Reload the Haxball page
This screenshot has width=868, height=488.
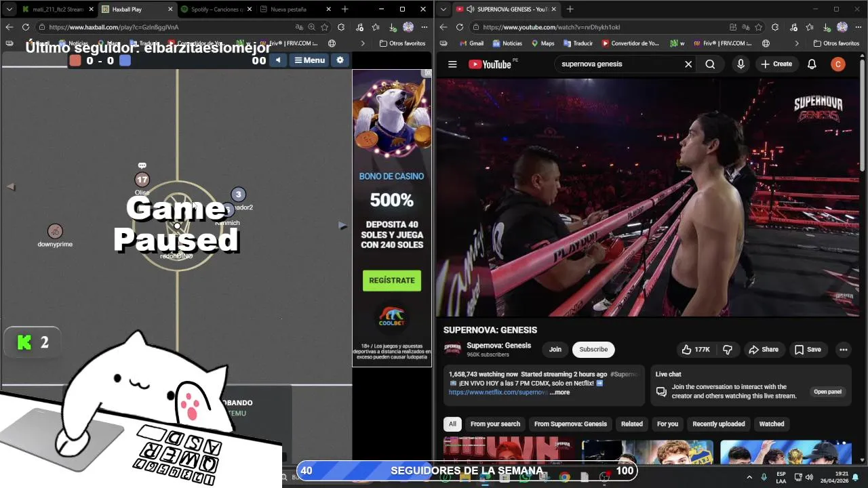(26, 27)
